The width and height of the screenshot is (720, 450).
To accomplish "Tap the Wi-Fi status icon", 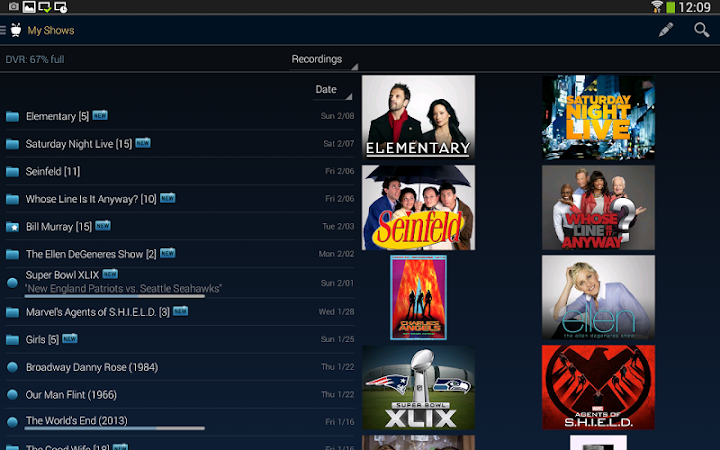I will [x=657, y=7].
